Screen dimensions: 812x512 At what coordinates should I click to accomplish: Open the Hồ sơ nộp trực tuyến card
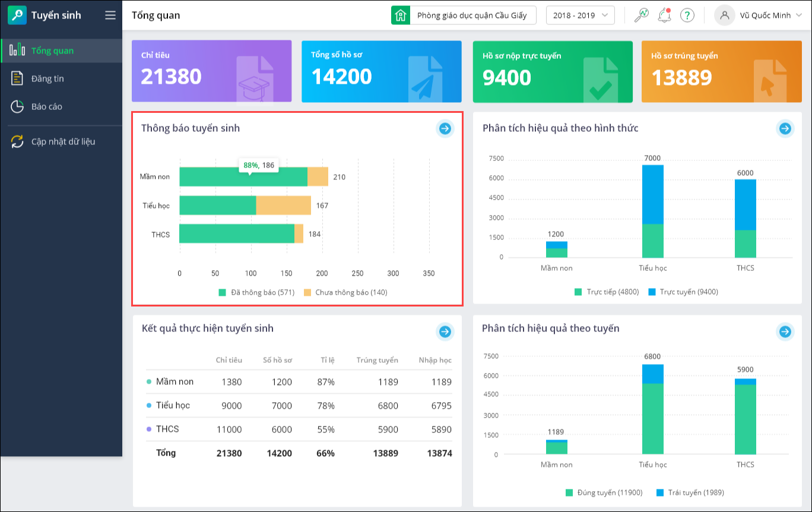point(553,71)
